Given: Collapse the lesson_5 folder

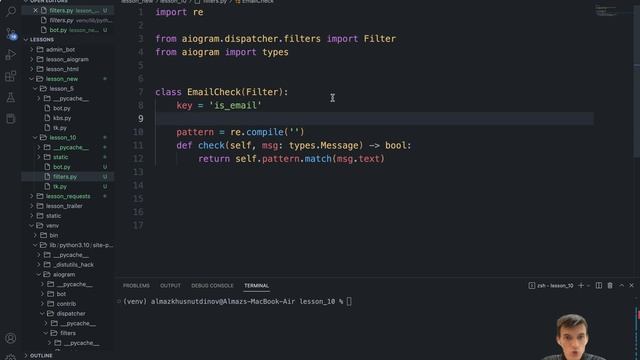Looking at the screenshot, I should (x=61, y=89).
